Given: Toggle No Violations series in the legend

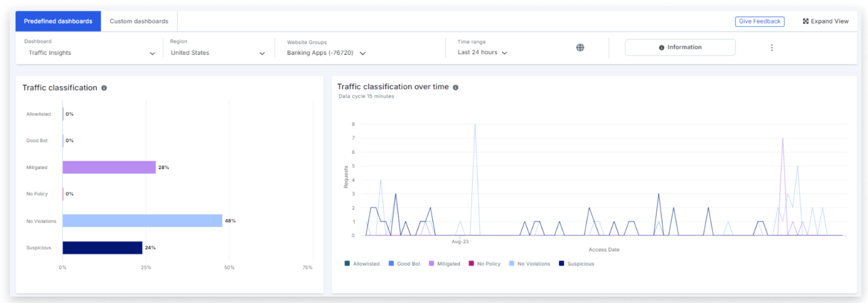Looking at the screenshot, I should point(529,264).
